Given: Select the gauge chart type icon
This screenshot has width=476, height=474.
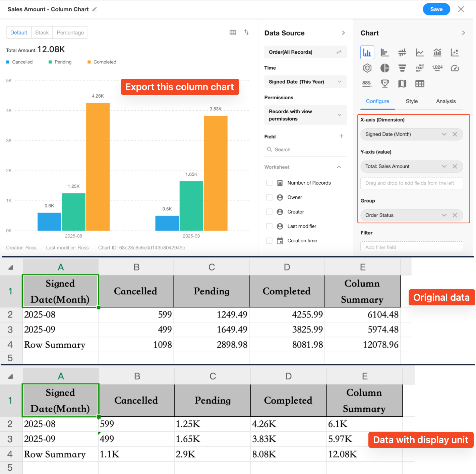Looking at the screenshot, I should [x=455, y=68].
